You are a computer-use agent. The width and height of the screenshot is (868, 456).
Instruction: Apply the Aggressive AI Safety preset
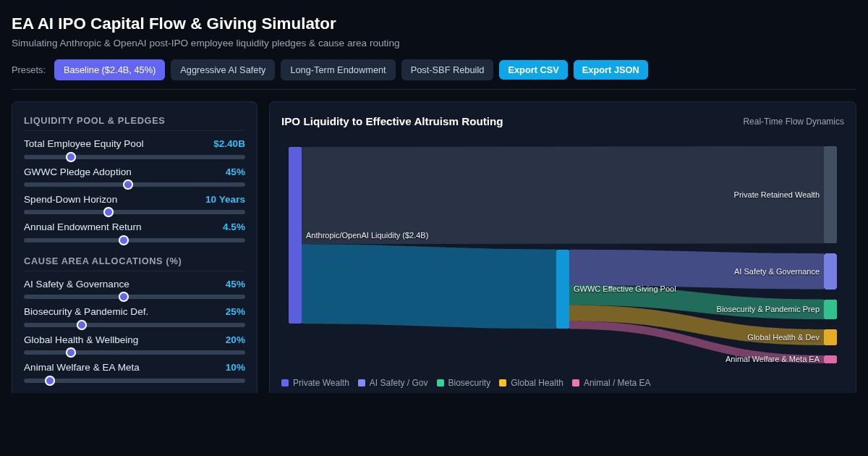pyautogui.click(x=223, y=69)
